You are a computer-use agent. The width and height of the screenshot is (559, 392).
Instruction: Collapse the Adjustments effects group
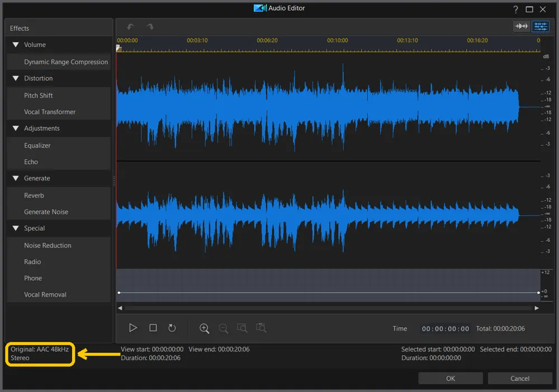16,128
